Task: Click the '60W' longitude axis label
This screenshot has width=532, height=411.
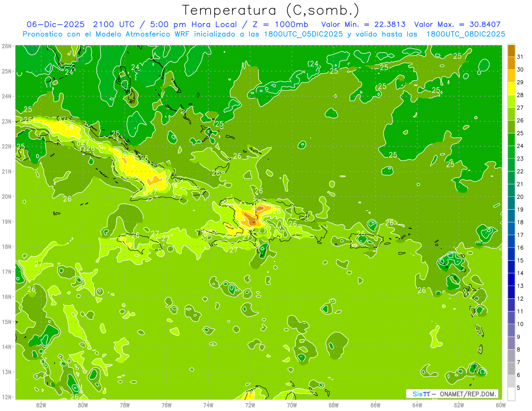Action: [501, 405]
